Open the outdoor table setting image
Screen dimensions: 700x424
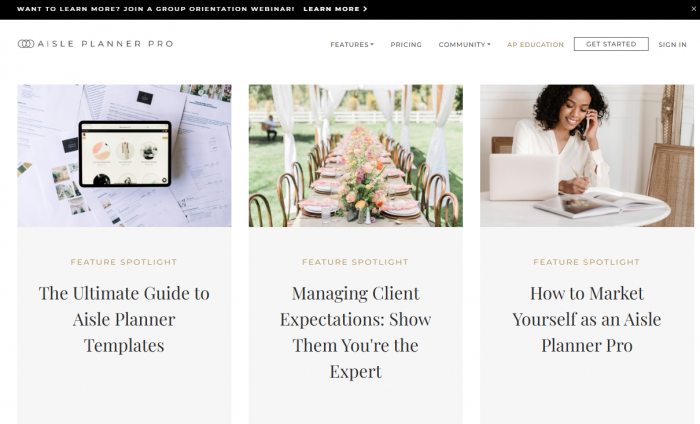click(x=356, y=156)
